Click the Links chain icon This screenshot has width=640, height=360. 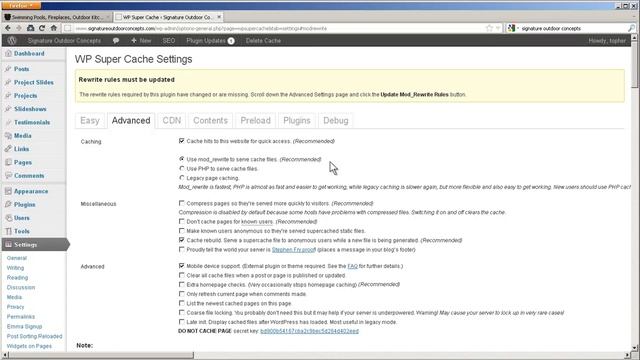click(x=8, y=149)
